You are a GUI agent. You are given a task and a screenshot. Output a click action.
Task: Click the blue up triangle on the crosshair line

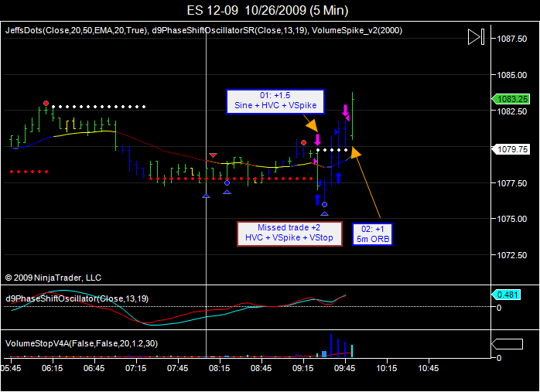206,196
